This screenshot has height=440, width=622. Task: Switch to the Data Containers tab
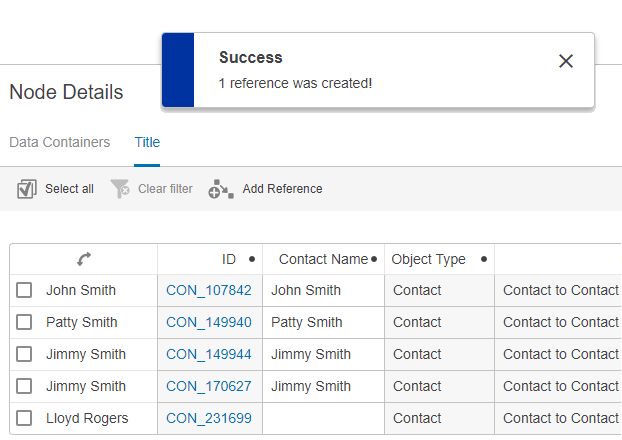[59, 142]
